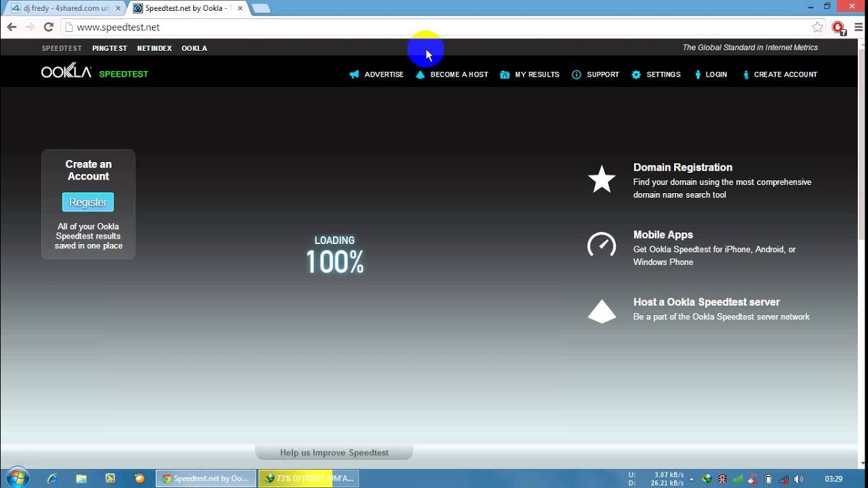
Task: Select the Speedtest.net by Ookla tab
Action: click(x=189, y=8)
